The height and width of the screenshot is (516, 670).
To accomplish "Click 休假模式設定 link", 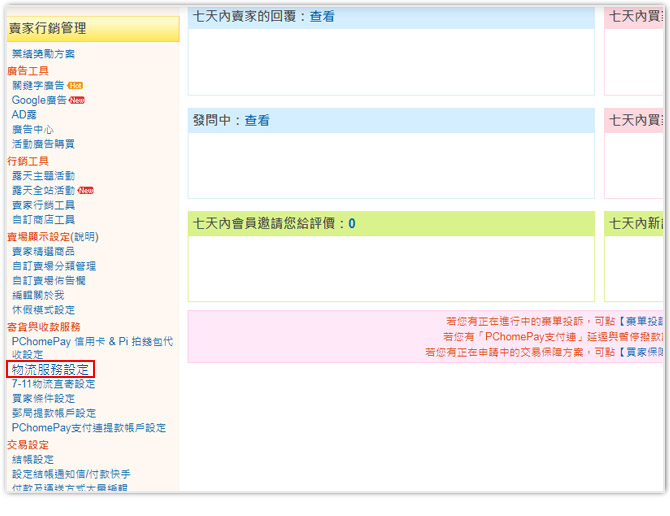I will [x=43, y=310].
